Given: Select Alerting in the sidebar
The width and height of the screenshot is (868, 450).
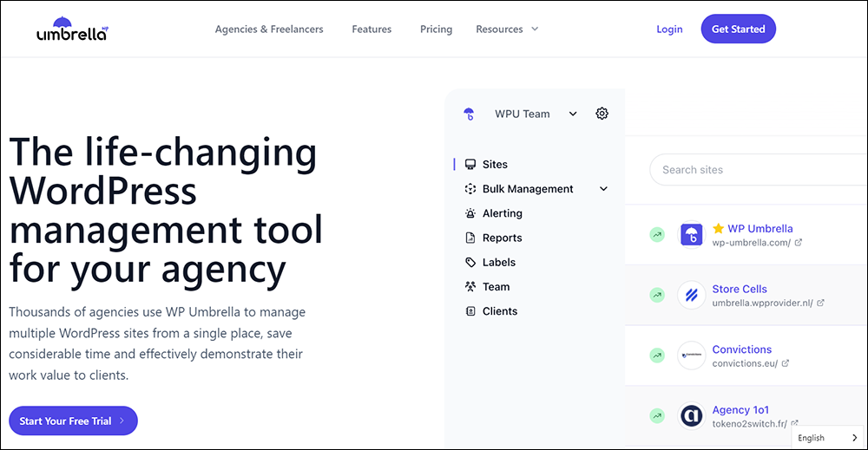Looking at the screenshot, I should pos(502,213).
